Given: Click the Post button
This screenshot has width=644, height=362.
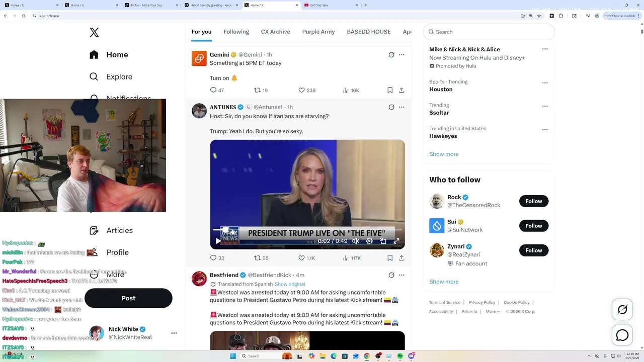Looking at the screenshot, I should (128, 298).
